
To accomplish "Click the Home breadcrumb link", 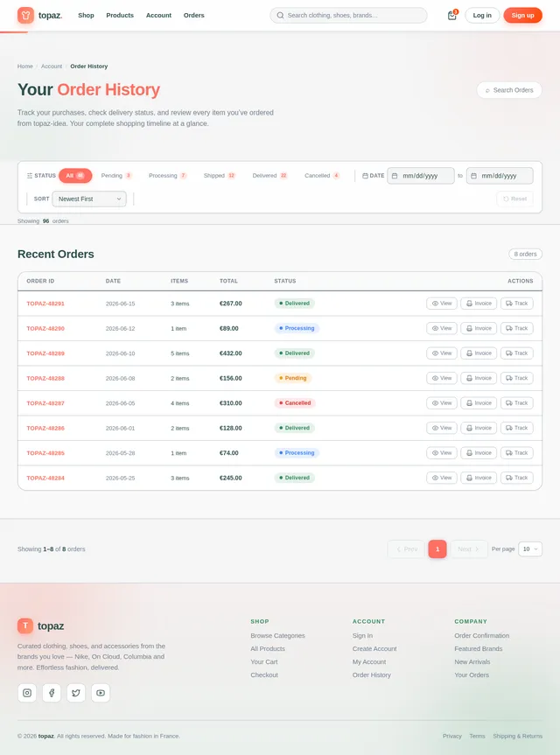I will 25,66.
